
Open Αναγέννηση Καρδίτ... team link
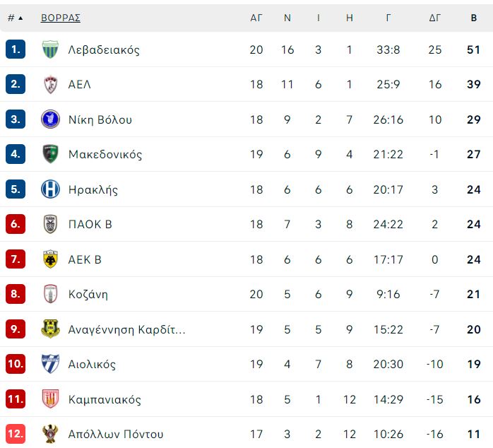click(126, 329)
